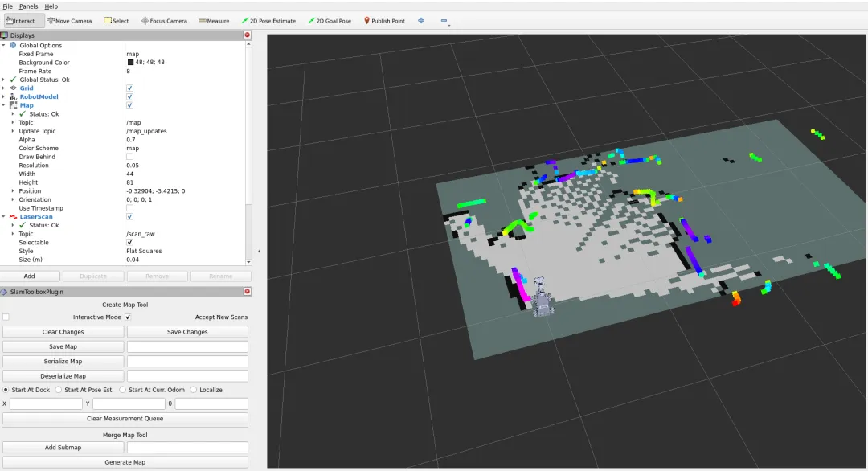Uncheck the RobotModel display checkbox
868x471 pixels.
click(x=130, y=96)
